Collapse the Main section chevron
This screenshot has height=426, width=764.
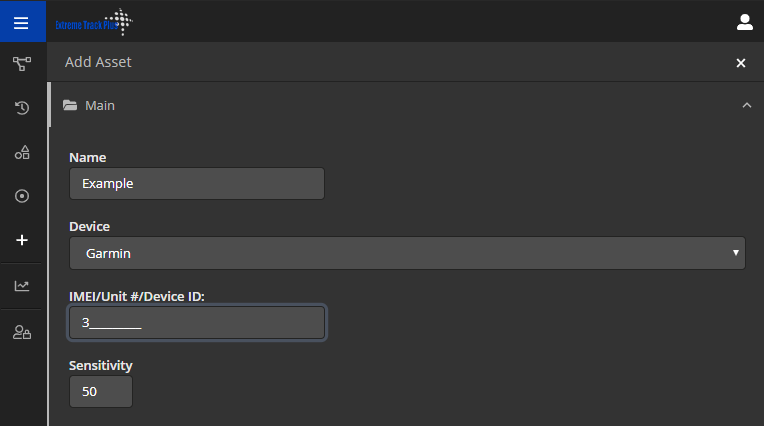(x=746, y=105)
